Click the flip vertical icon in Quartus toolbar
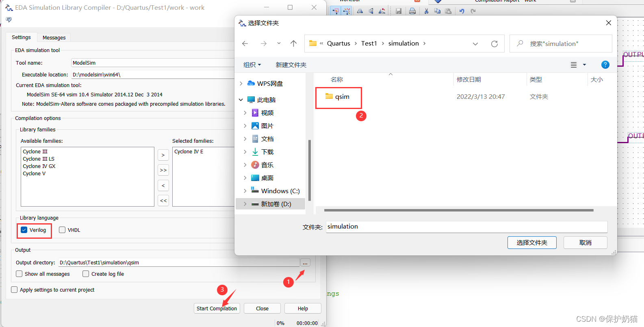 pyautogui.click(x=371, y=11)
